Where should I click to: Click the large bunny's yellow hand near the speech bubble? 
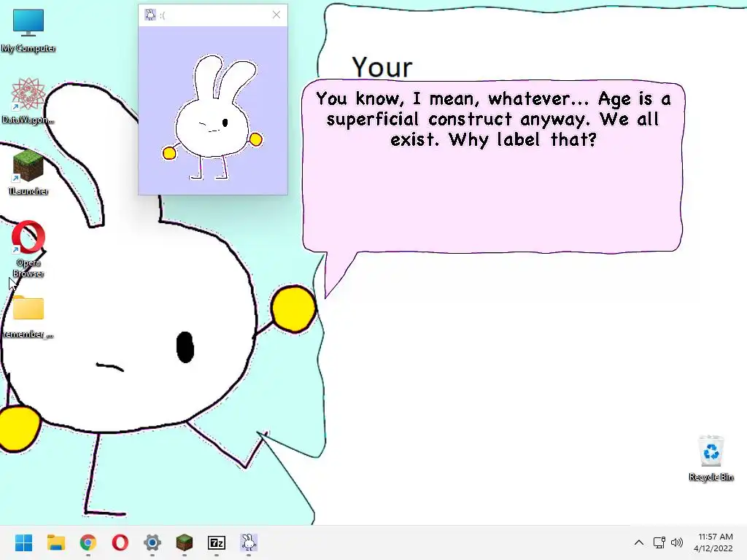(293, 308)
